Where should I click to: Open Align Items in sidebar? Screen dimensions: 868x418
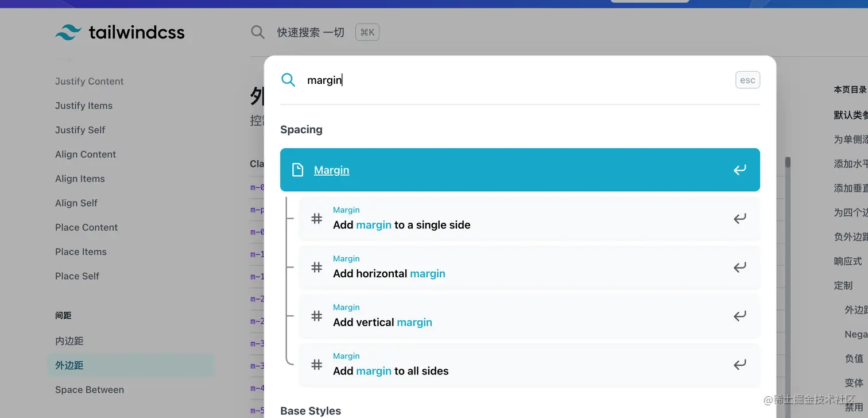pyautogui.click(x=80, y=179)
